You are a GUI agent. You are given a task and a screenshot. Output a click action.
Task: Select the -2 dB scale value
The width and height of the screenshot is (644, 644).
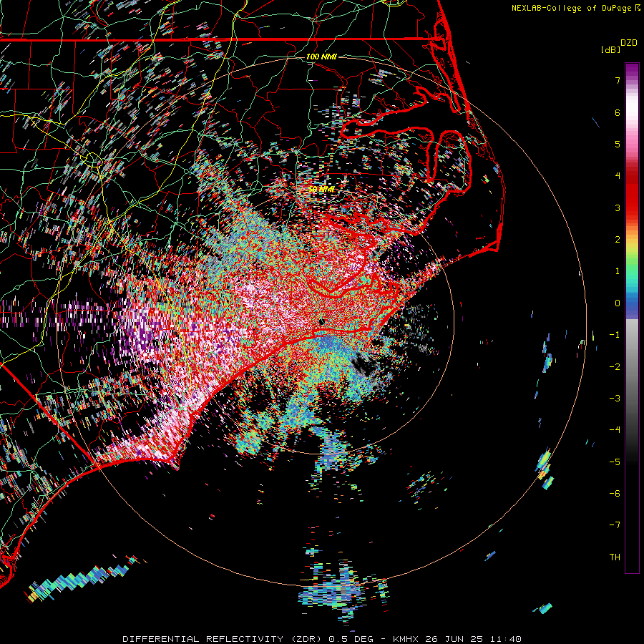(615, 367)
